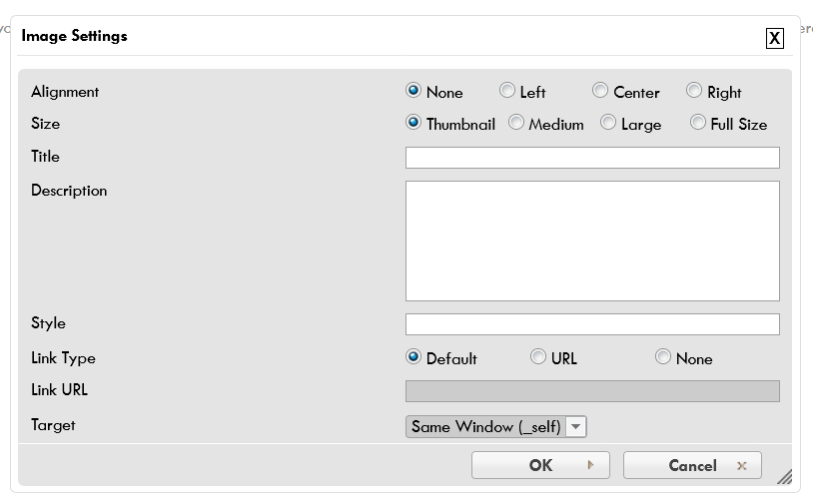Click the Style input field

591,324
